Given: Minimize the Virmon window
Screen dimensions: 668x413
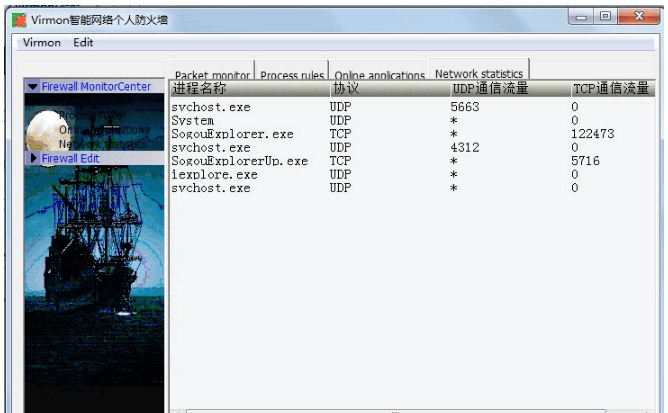Looking at the screenshot, I should tap(581, 17).
